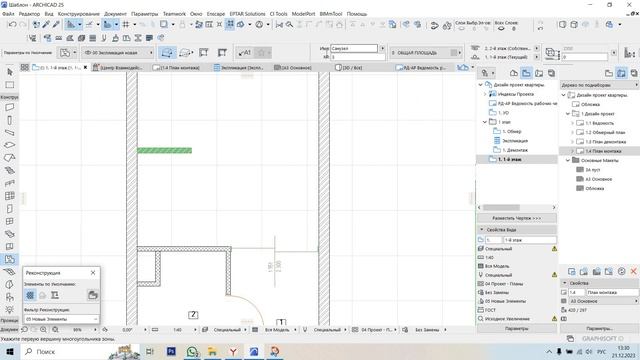Select the Marquee tool in the toolbox
Image resolution: width=640 pixels, height=360 pixels.
pyautogui.click(x=10, y=85)
